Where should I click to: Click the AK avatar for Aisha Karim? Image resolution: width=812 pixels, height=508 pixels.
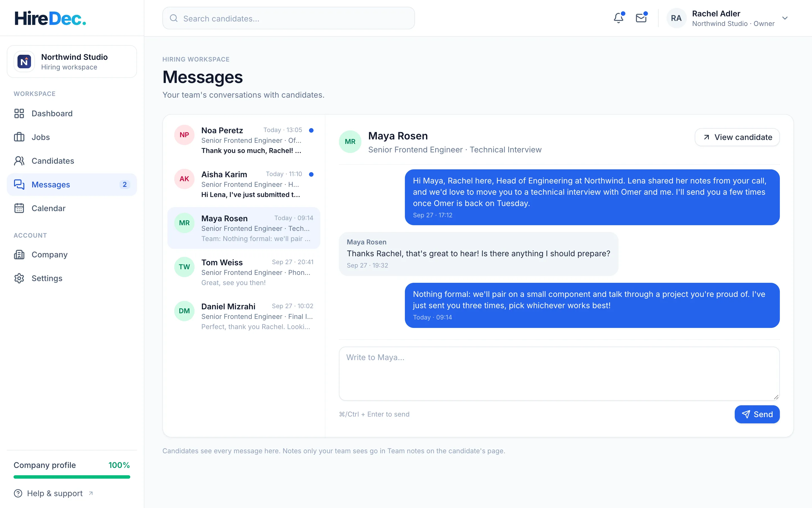pos(184,179)
